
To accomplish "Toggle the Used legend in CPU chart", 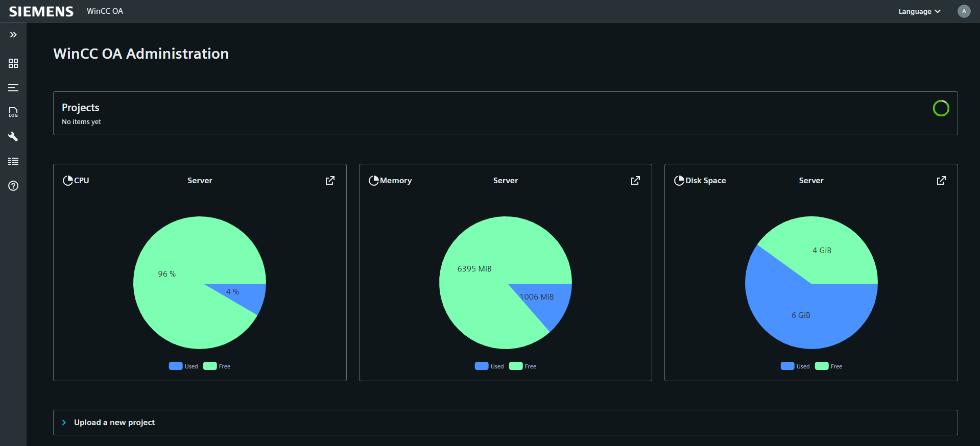I will tap(184, 366).
